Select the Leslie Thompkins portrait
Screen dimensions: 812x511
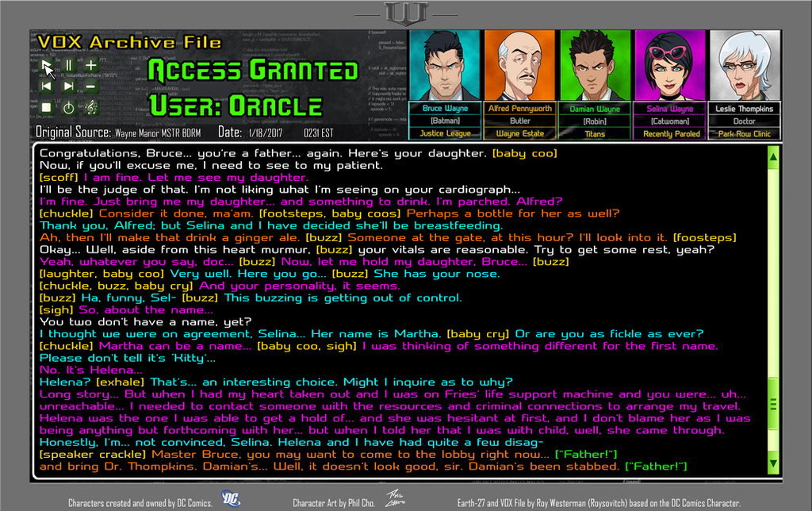(x=745, y=65)
